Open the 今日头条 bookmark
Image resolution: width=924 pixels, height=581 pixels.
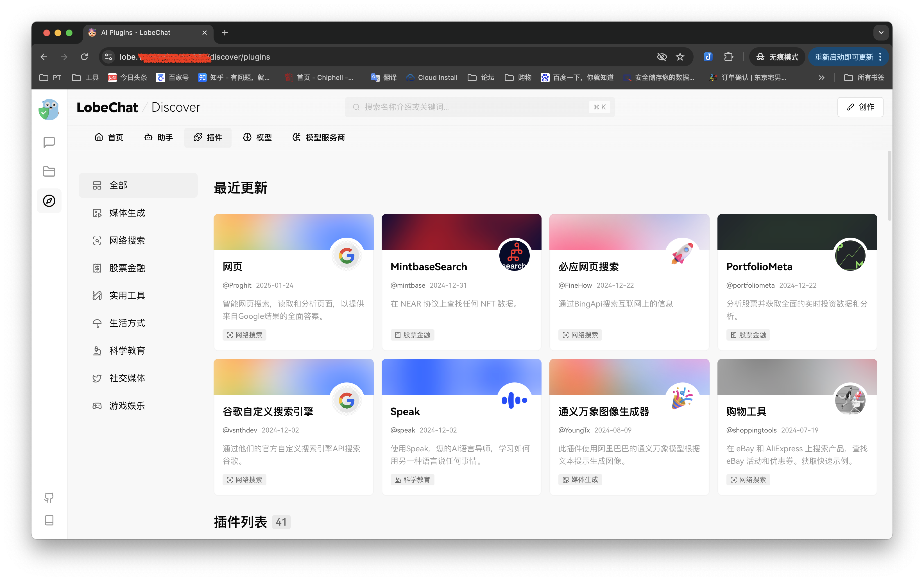click(x=127, y=78)
